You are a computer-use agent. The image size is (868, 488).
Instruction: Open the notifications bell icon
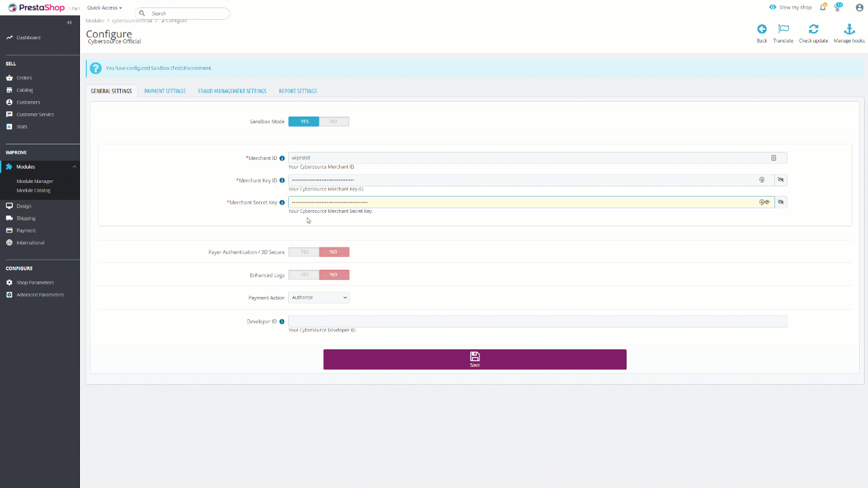click(x=823, y=7)
